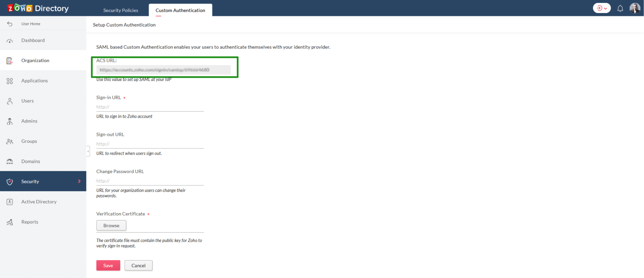The width and height of the screenshot is (644, 278).
Task: Open the account switcher dropdown
Action: coord(602,8)
